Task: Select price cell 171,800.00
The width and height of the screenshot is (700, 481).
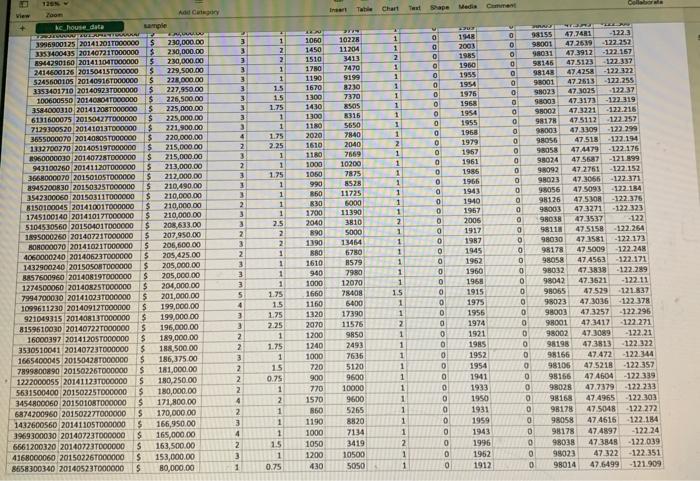Action: click(168, 402)
